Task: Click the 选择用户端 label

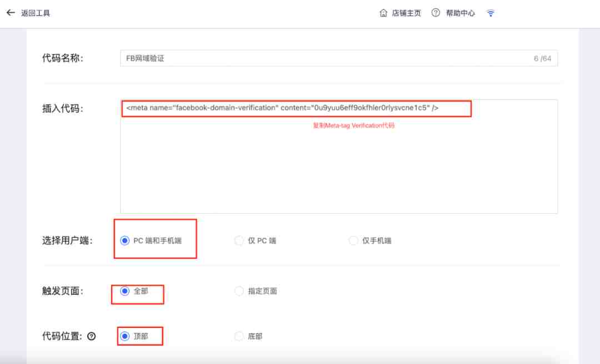Action: 67,240
